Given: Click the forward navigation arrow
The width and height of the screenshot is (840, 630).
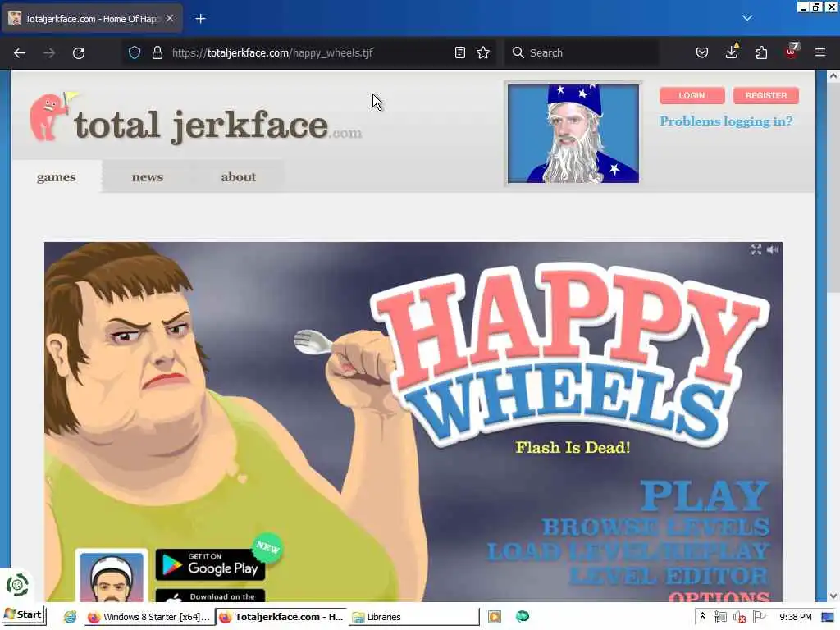Looking at the screenshot, I should 48,53.
